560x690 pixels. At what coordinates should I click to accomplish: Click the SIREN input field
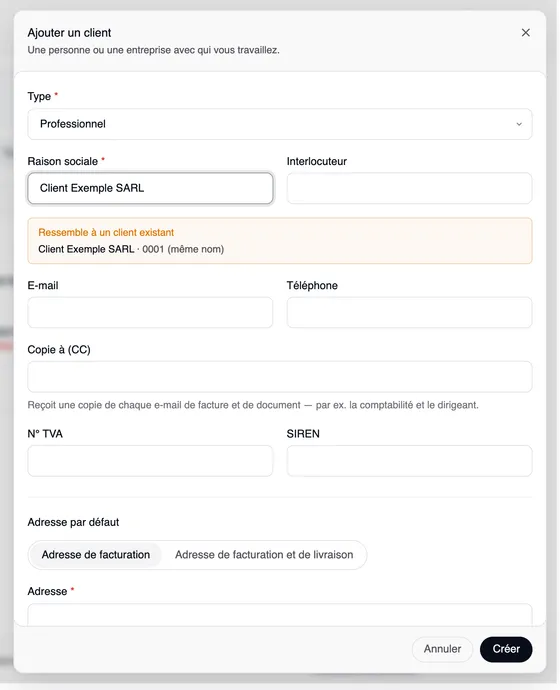pyautogui.click(x=409, y=461)
